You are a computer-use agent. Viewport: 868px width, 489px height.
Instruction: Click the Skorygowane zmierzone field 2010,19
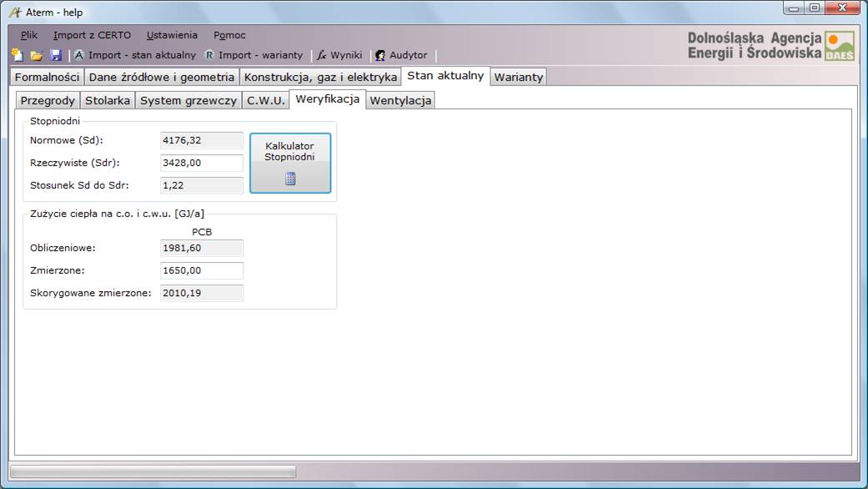[202, 292]
